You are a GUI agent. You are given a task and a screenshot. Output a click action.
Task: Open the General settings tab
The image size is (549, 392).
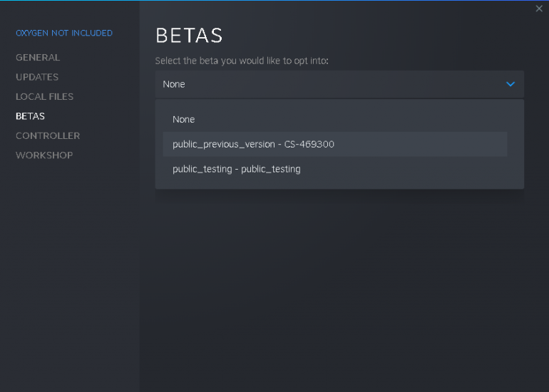[38, 58]
